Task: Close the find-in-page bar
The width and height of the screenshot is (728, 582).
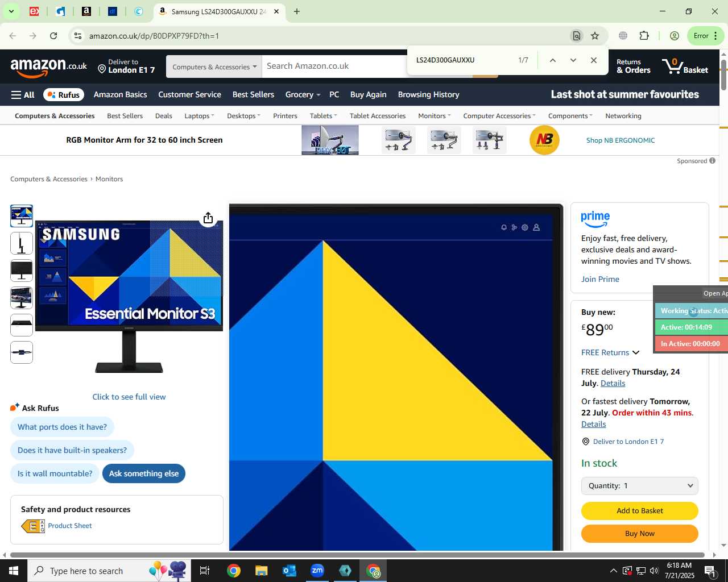Action: 594,60
